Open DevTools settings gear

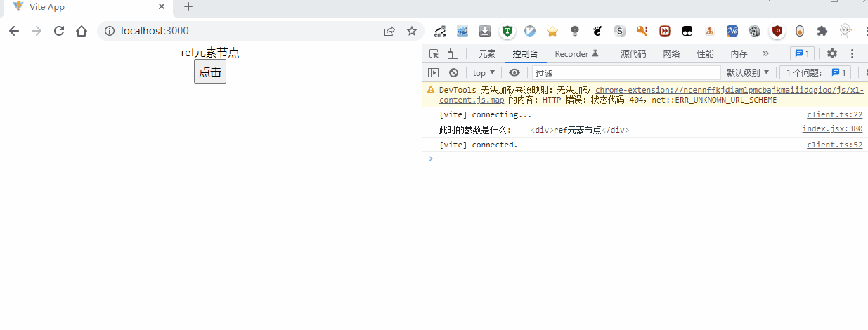(832, 53)
